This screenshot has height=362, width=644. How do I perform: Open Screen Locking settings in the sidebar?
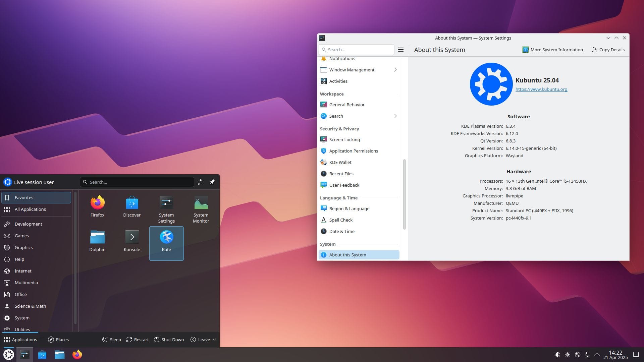(344, 139)
